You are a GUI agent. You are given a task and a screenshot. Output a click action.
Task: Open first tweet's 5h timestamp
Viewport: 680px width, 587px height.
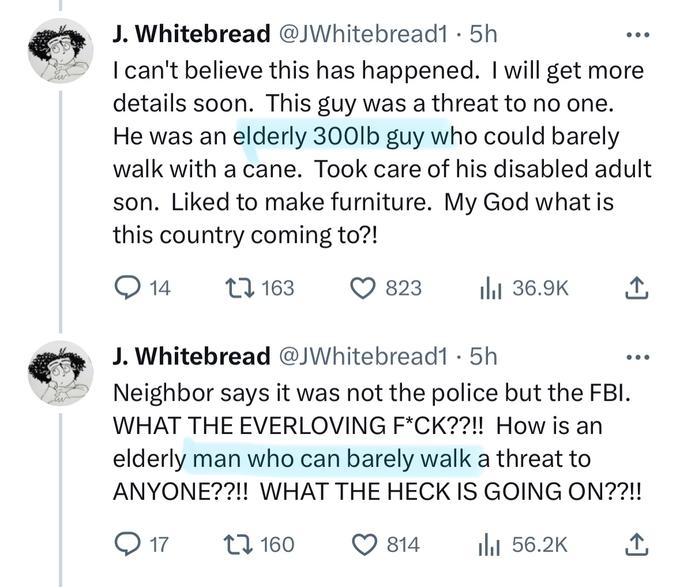483,34
